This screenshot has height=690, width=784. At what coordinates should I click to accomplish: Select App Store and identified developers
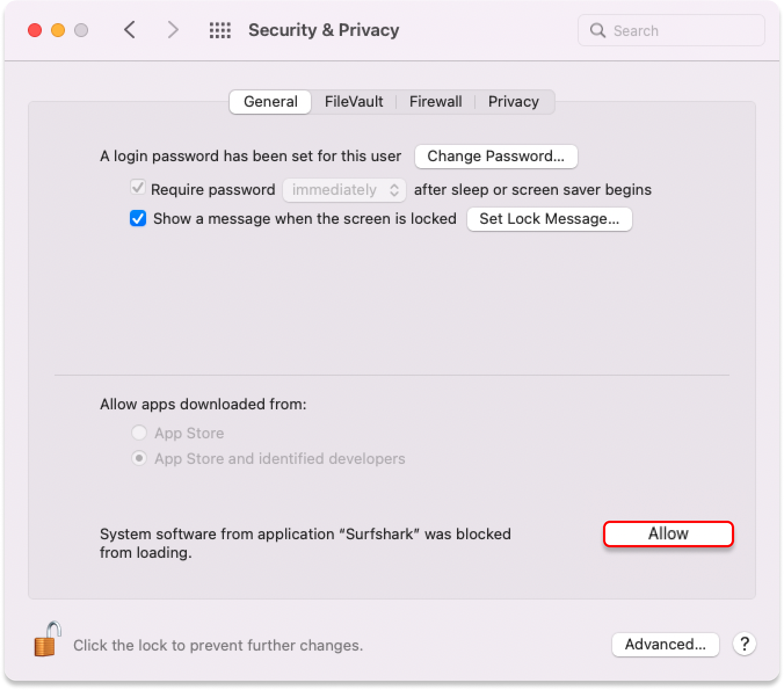pyautogui.click(x=139, y=459)
